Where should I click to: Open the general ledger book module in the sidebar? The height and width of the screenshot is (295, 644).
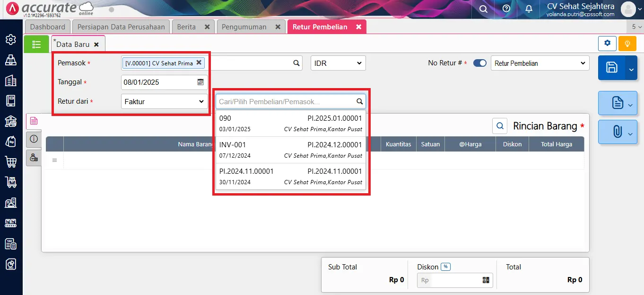coord(11,100)
